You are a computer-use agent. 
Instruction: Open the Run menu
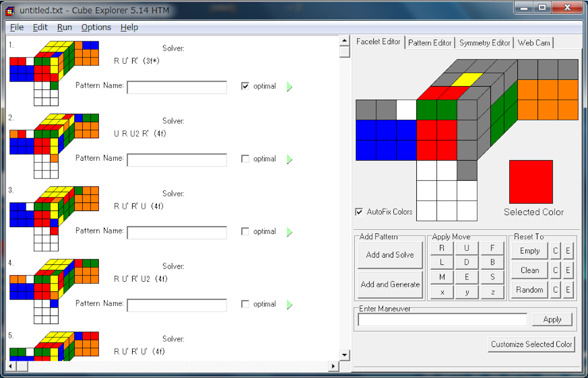[x=64, y=28]
